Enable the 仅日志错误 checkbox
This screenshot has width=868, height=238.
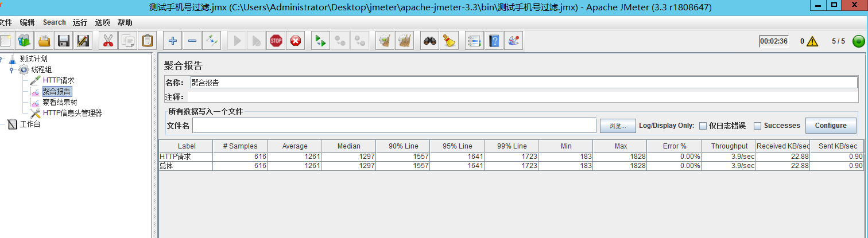pyautogui.click(x=703, y=126)
